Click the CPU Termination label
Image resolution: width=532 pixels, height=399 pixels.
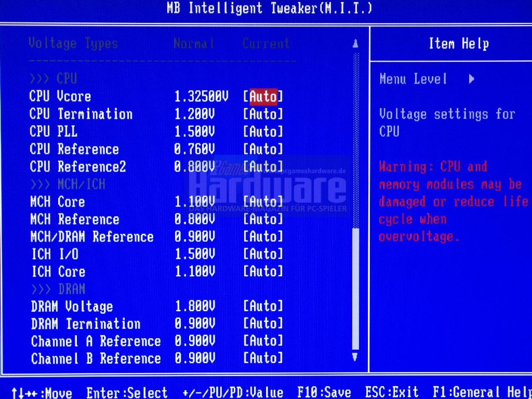coord(81,114)
